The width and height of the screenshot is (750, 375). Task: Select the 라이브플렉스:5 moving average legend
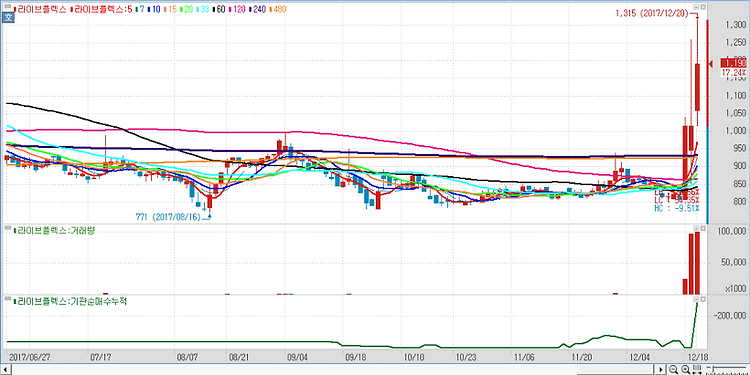coord(101,9)
